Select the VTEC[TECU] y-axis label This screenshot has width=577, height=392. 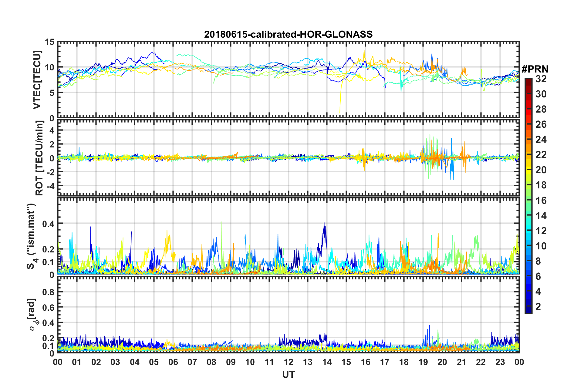point(37,80)
